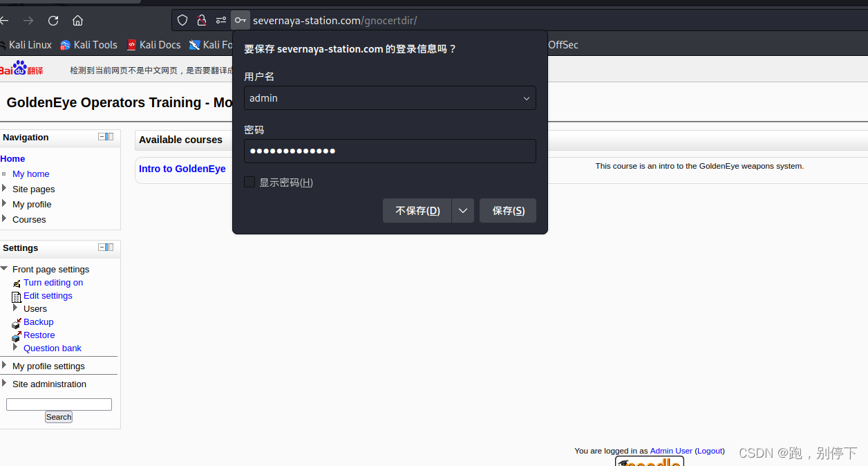Click the Edit settings document icon
The image size is (868, 466).
coord(17,297)
